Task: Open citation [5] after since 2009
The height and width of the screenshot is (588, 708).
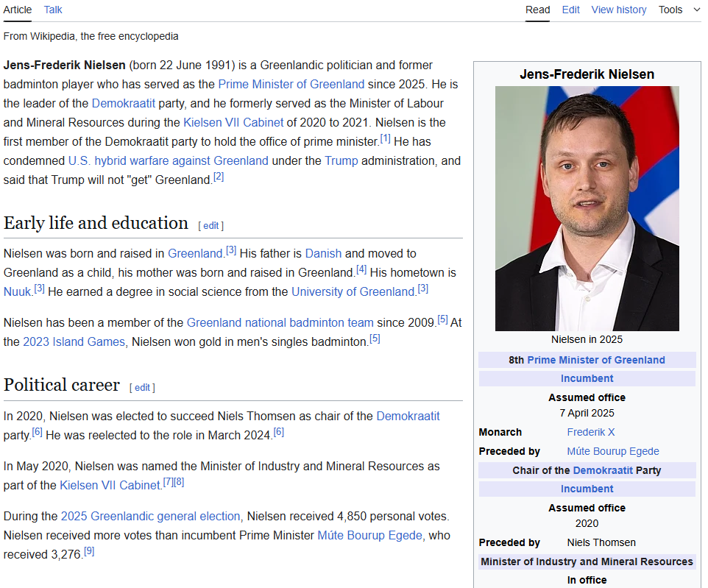Action: tap(443, 319)
